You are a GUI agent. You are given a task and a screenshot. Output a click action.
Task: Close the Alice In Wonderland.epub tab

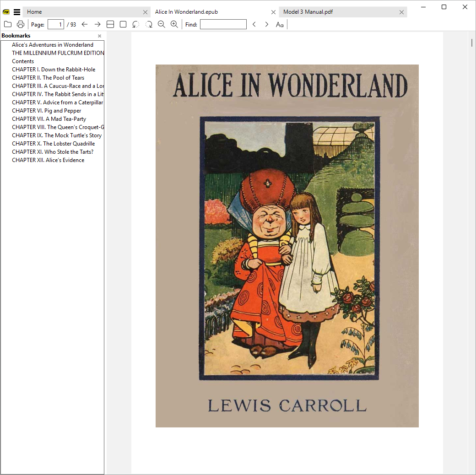(x=273, y=12)
